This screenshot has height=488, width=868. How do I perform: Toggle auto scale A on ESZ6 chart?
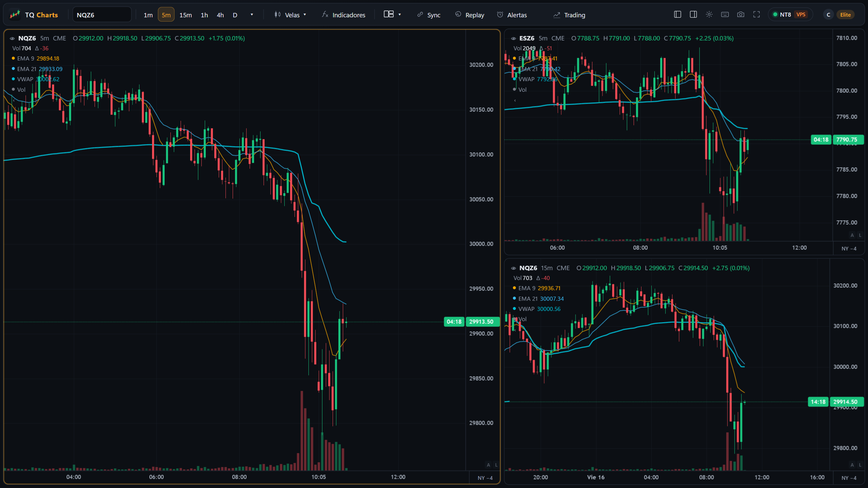[x=852, y=235]
